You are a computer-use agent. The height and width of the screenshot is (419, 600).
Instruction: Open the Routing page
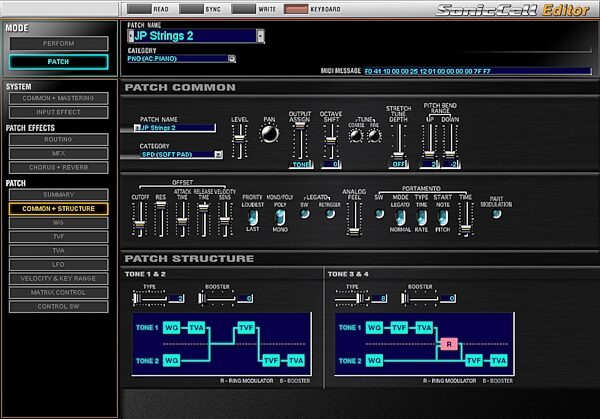point(59,140)
